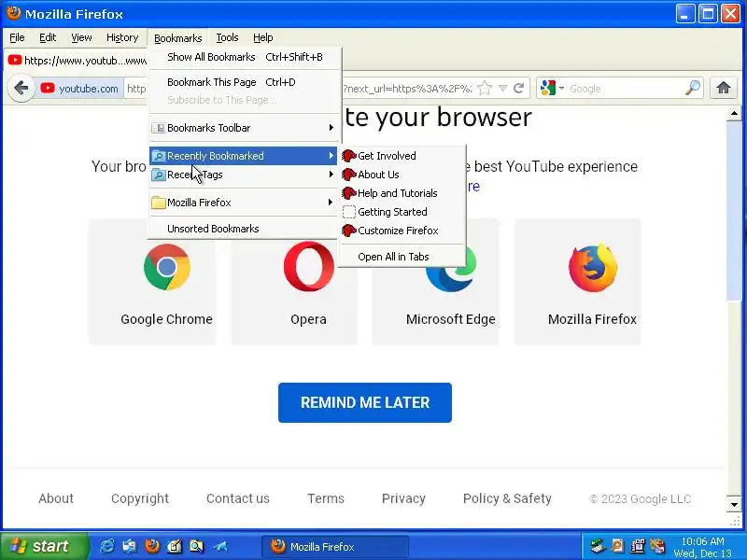Open the Tools menu
This screenshot has height=560, width=747.
tap(227, 37)
